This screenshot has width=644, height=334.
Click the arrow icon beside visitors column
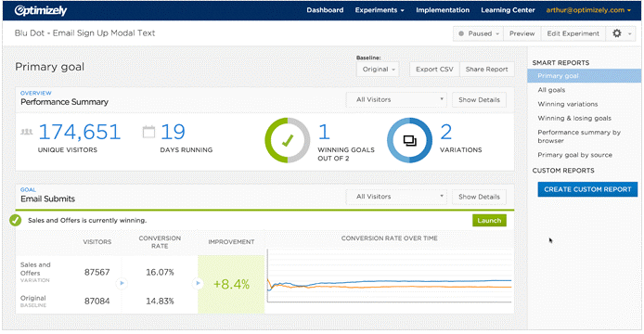click(122, 283)
